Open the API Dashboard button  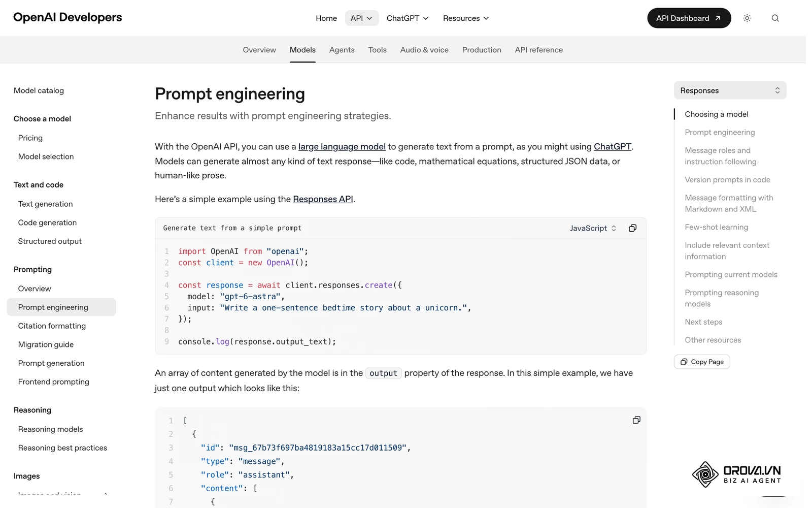point(689,18)
